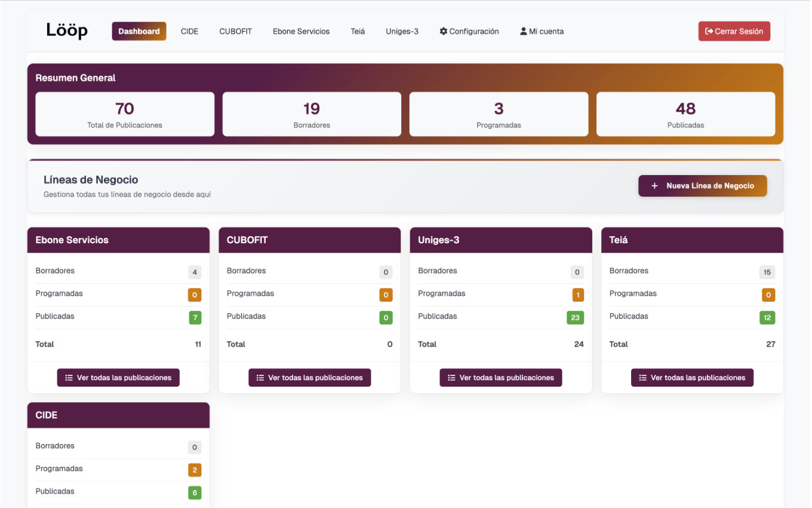Click the list icon in Teiá card button

[x=642, y=378]
